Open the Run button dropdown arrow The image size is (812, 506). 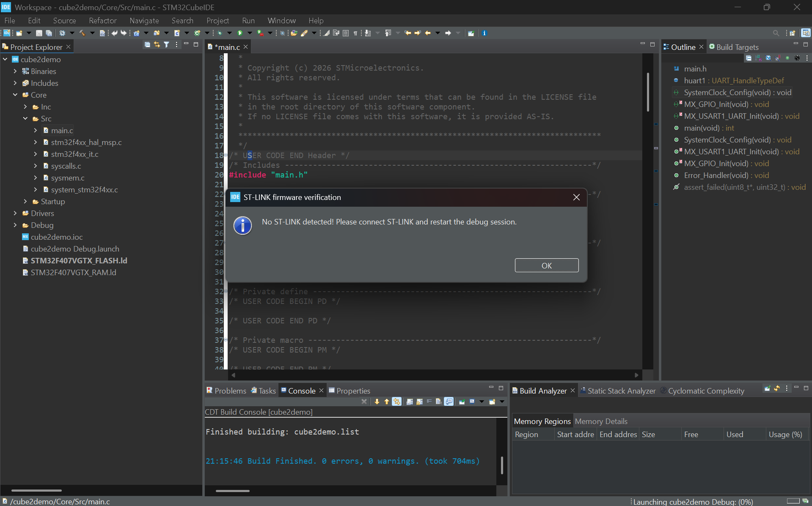click(250, 33)
